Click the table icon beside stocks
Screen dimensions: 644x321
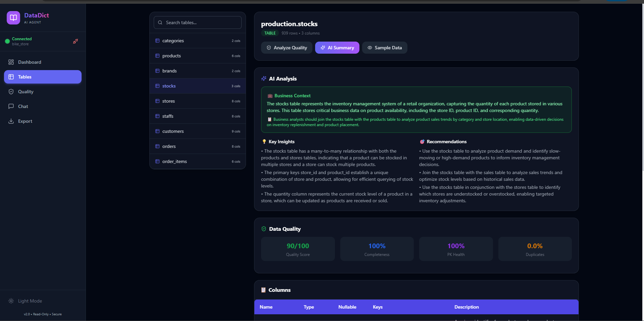[157, 86]
